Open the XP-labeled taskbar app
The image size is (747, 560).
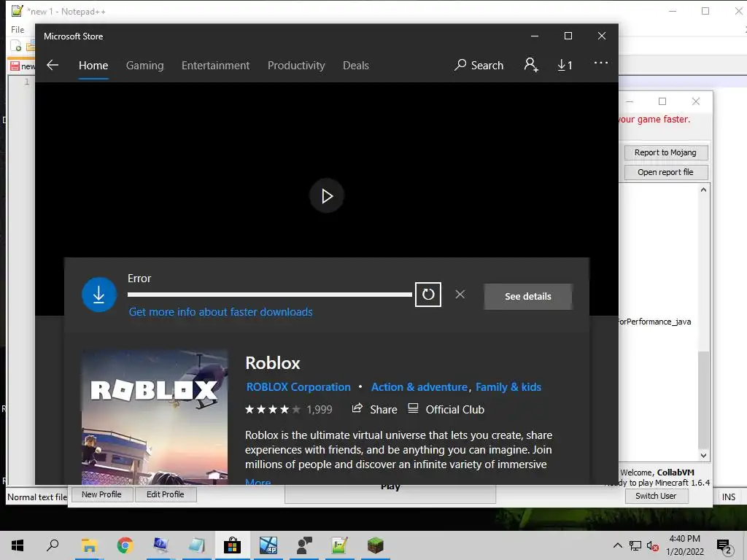268,545
